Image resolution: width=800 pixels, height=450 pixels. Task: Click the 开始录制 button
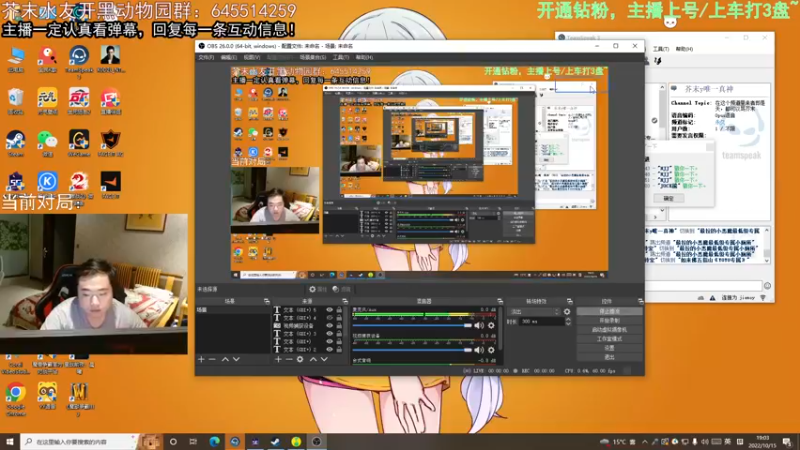pyautogui.click(x=609, y=320)
